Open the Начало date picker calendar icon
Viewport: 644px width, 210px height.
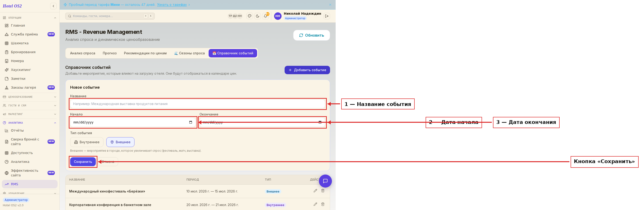190,122
